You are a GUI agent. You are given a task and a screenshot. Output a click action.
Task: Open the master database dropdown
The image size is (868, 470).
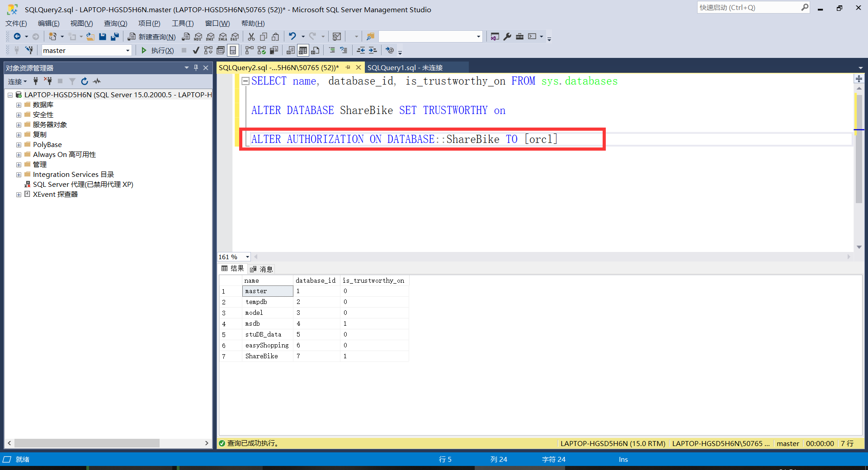click(x=128, y=50)
